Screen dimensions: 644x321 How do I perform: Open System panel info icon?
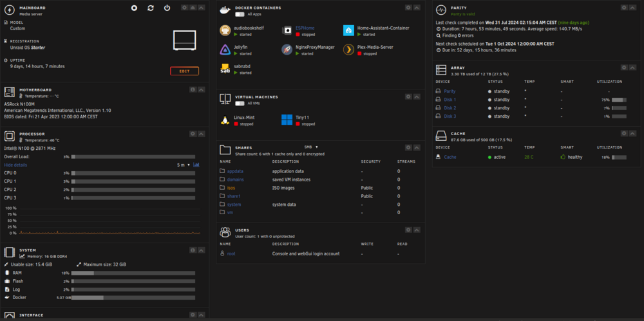[x=193, y=250]
